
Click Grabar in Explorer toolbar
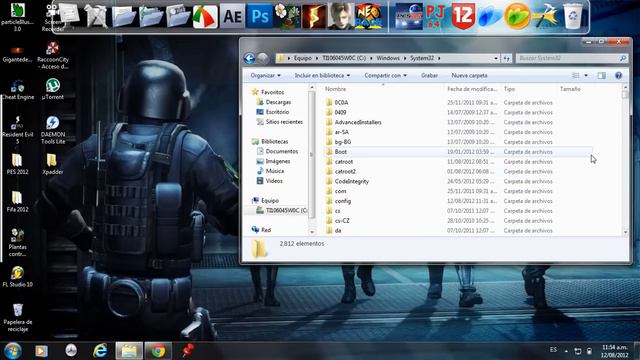429,76
